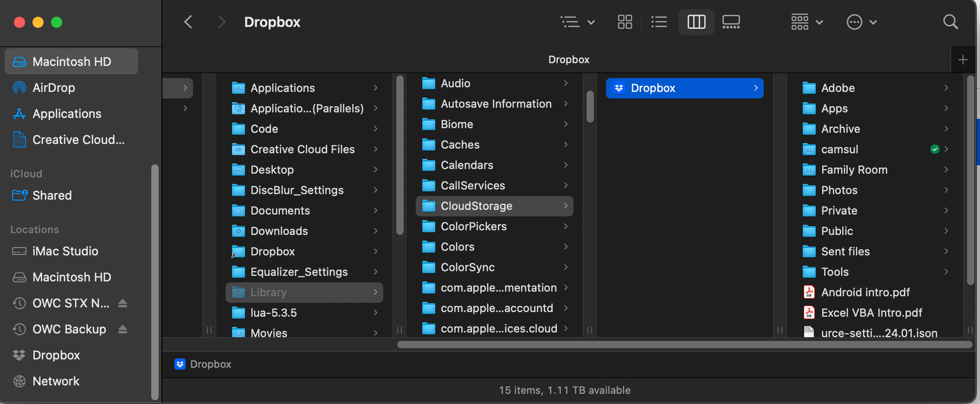Viewport: 980px width, 404px height.
Task: Click the horizontal scrollbar below the columns
Action: coord(684,345)
